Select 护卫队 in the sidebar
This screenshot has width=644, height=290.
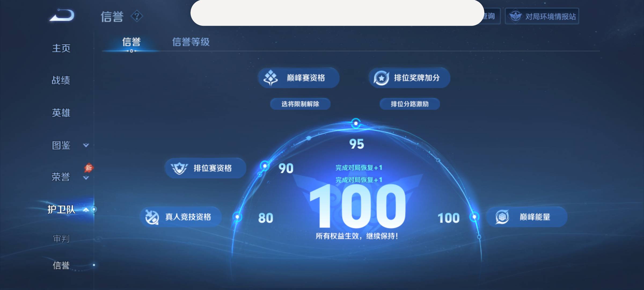(x=61, y=209)
